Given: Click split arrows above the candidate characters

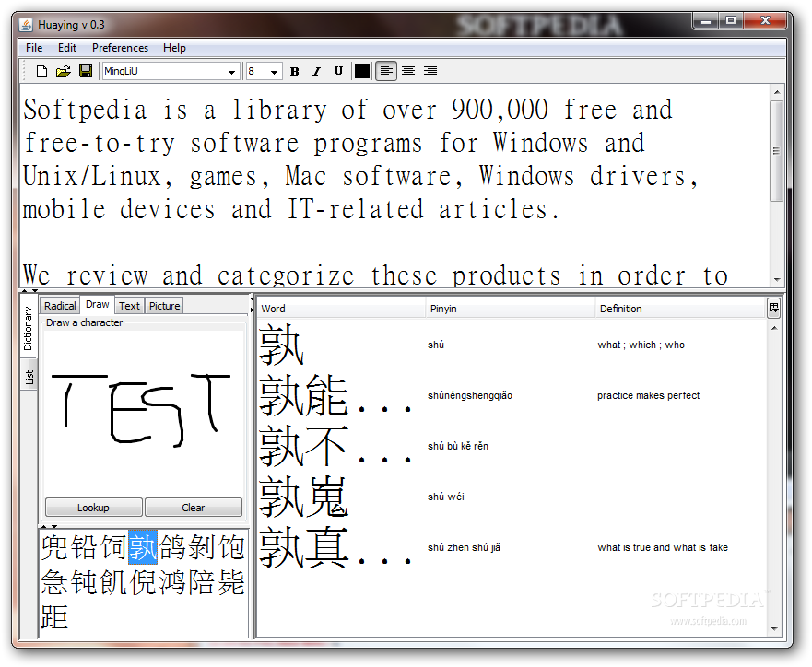Looking at the screenshot, I should click(x=49, y=526).
